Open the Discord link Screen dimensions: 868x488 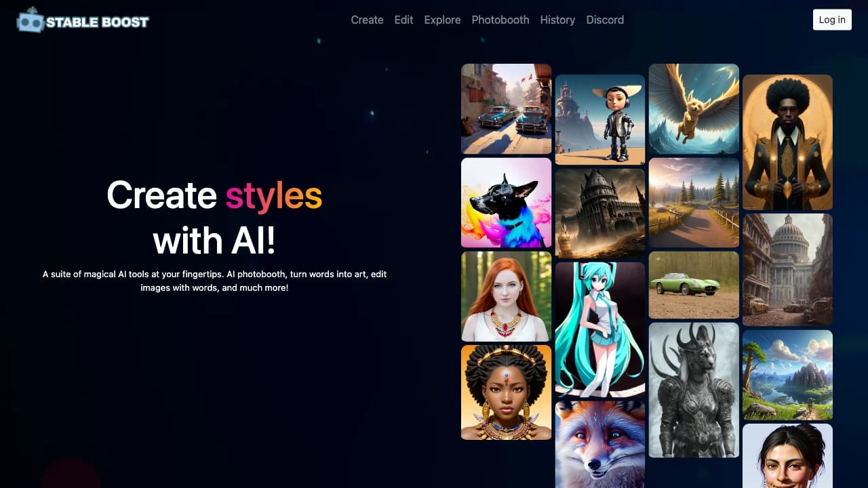coord(605,20)
